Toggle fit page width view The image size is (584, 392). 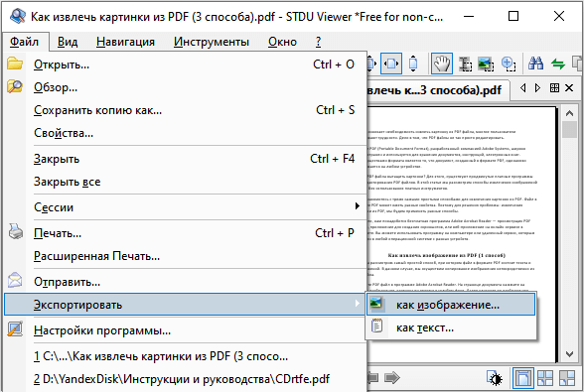(391, 65)
